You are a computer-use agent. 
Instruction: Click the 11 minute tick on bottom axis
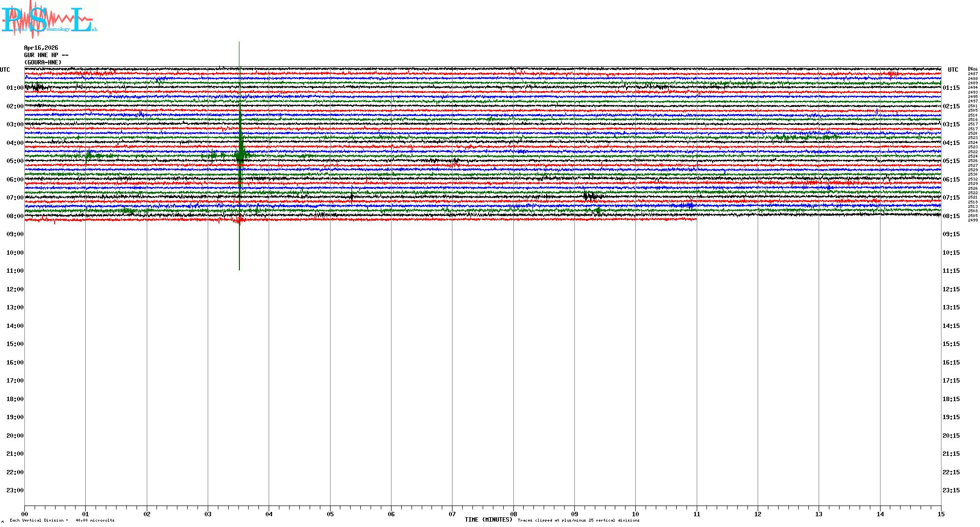[697, 514]
